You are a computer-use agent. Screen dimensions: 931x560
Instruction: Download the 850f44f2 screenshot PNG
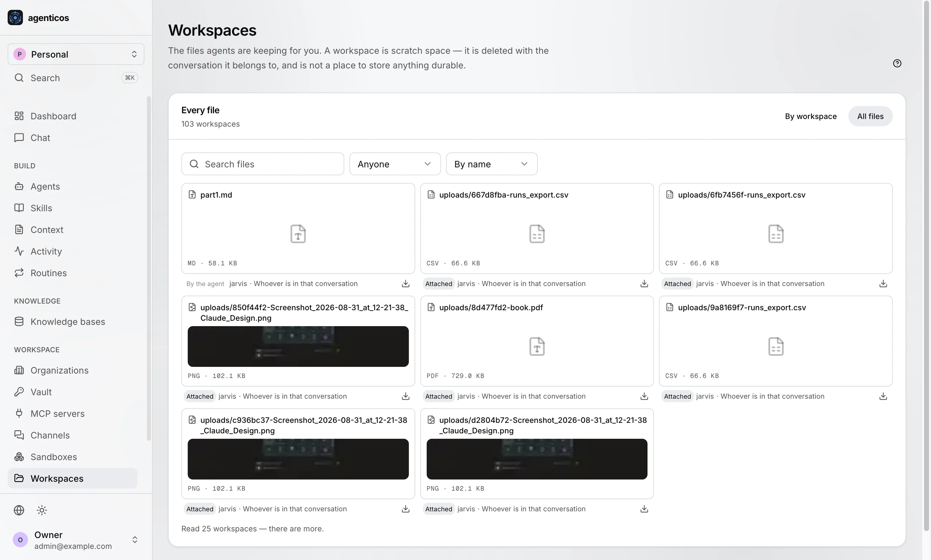tap(405, 396)
